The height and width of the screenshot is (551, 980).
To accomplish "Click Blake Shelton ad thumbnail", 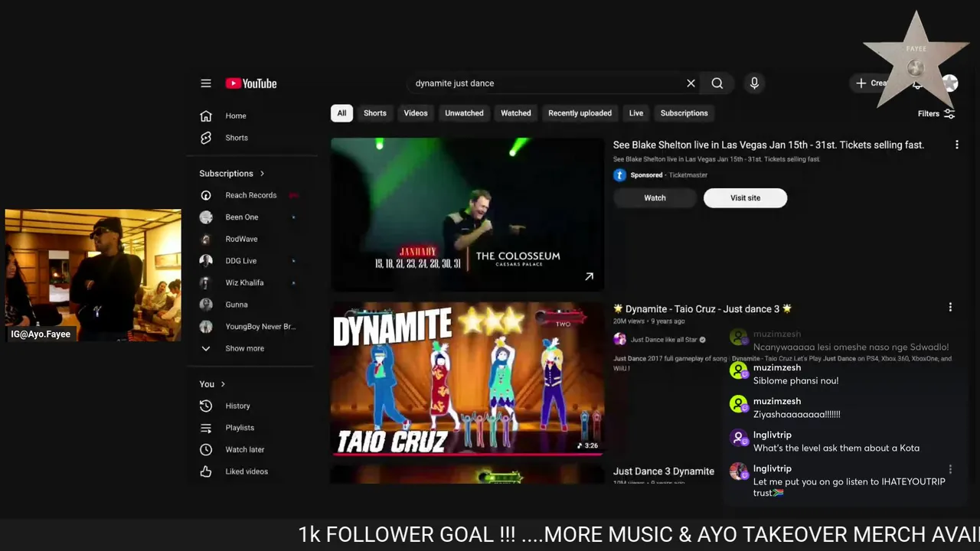I will 467,214.
